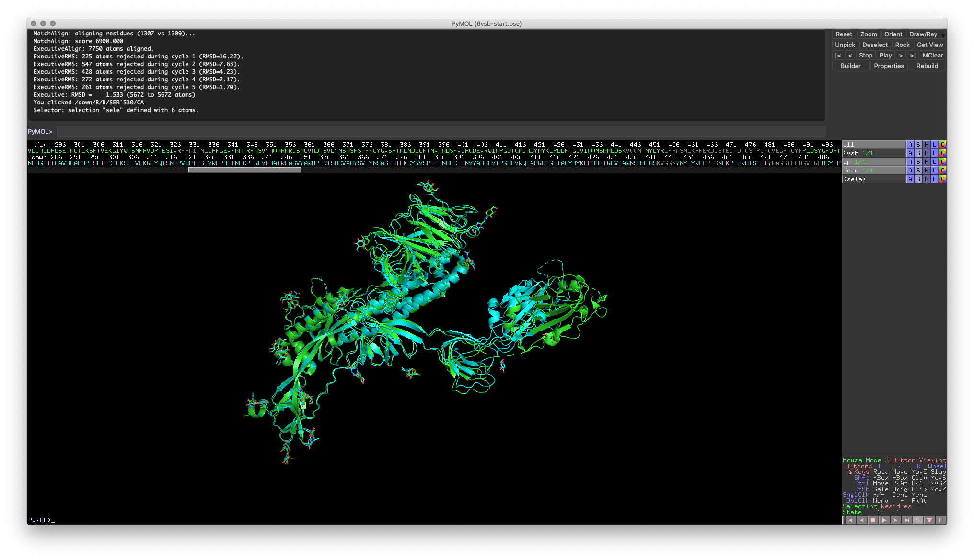
Task: Toggle visibility of the up object
Action: point(874,162)
